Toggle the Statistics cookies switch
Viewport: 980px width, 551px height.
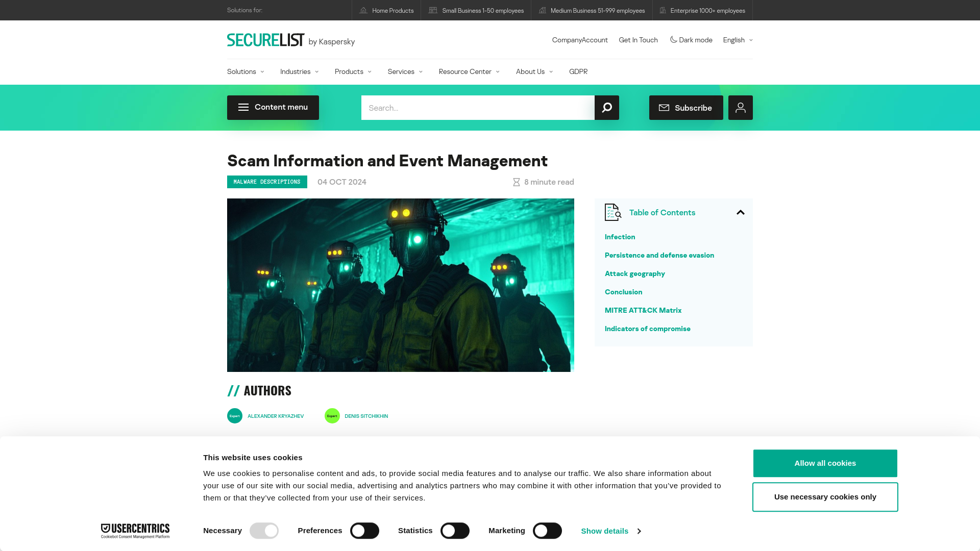pyautogui.click(x=455, y=531)
